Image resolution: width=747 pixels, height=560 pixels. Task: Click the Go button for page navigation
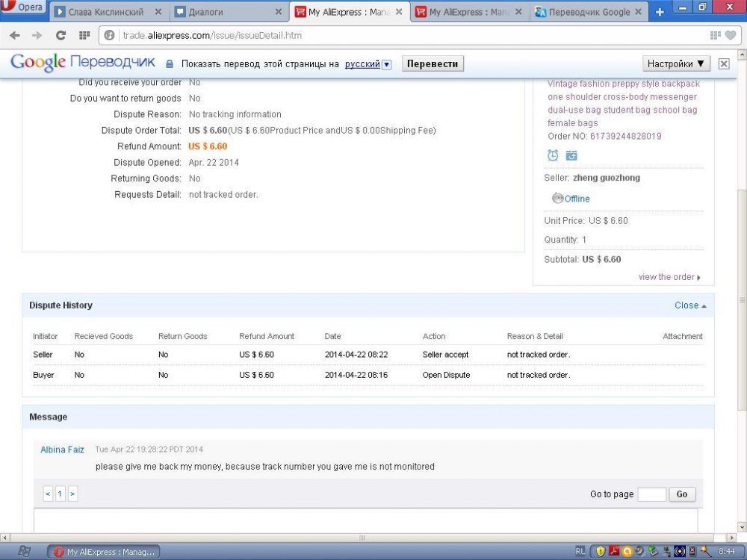pos(682,494)
